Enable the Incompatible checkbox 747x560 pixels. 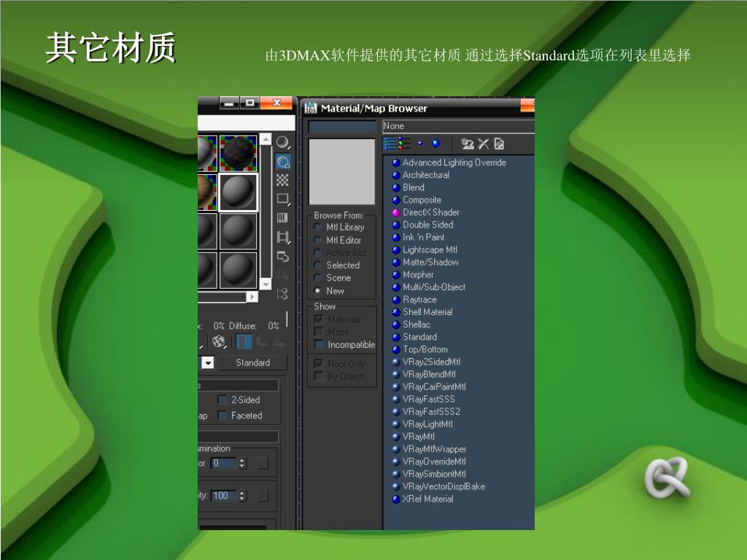pos(319,344)
